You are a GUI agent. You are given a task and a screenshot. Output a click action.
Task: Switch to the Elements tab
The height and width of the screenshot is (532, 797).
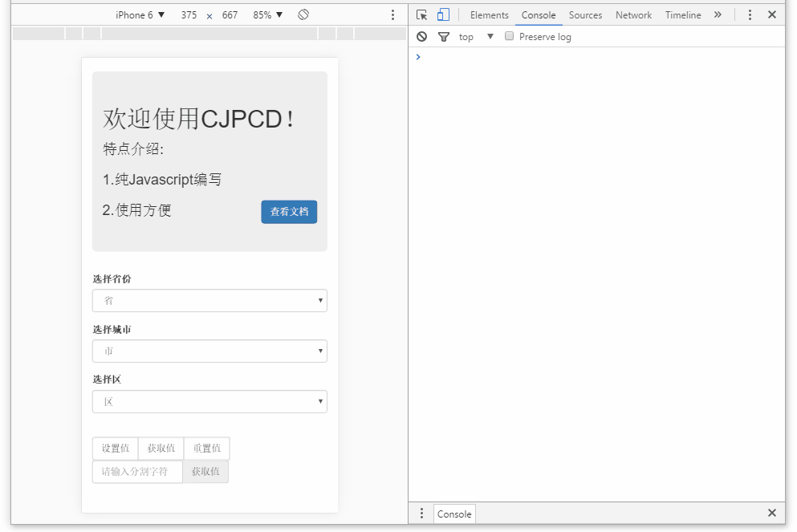click(490, 15)
